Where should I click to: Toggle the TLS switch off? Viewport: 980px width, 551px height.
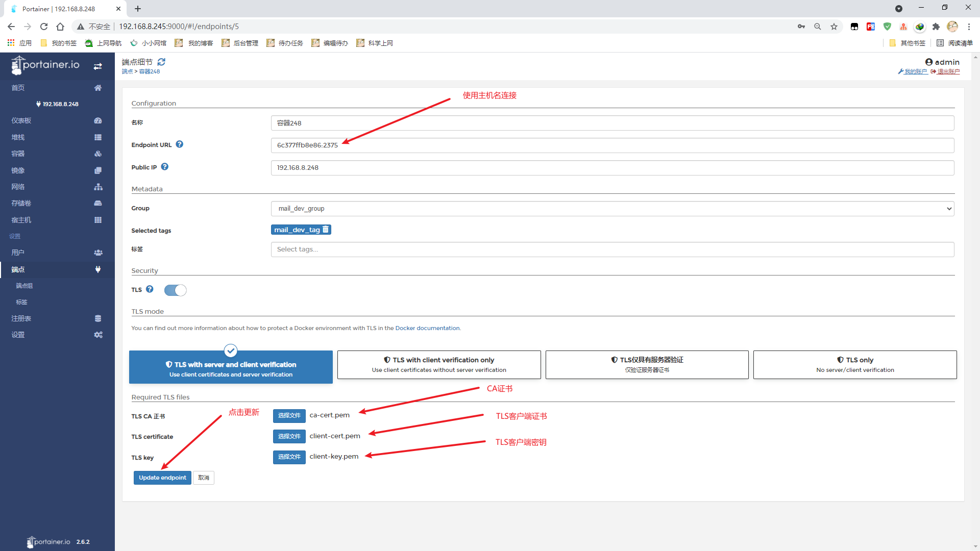(175, 290)
